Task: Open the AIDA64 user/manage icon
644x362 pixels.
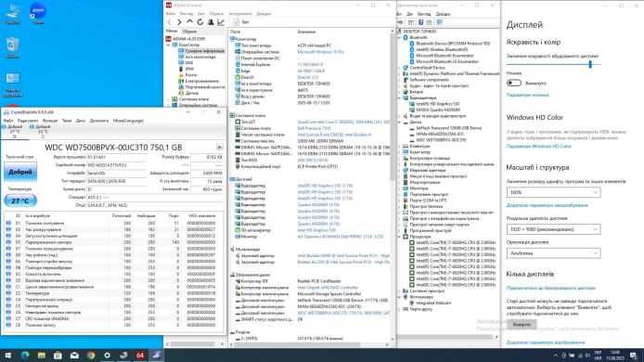Action: pyautogui.click(x=211, y=22)
